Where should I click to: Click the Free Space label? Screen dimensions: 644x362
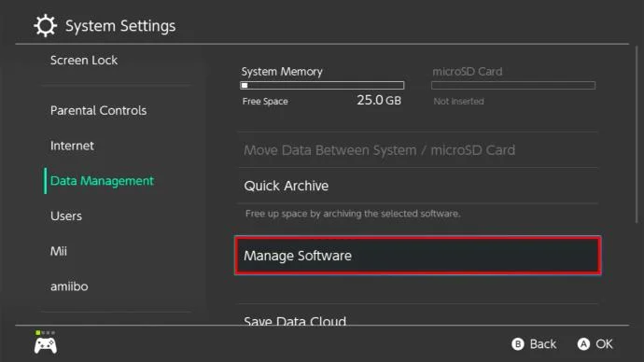click(x=265, y=102)
